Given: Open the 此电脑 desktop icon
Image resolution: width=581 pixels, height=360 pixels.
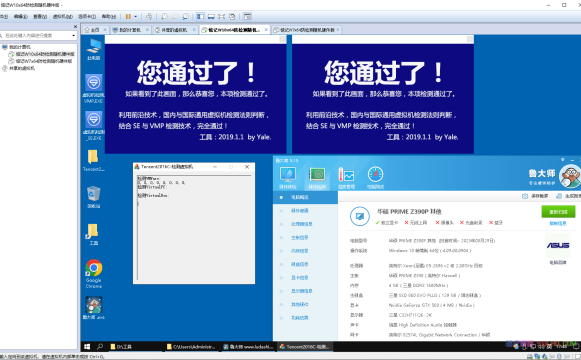Looking at the screenshot, I should click(x=94, y=49).
